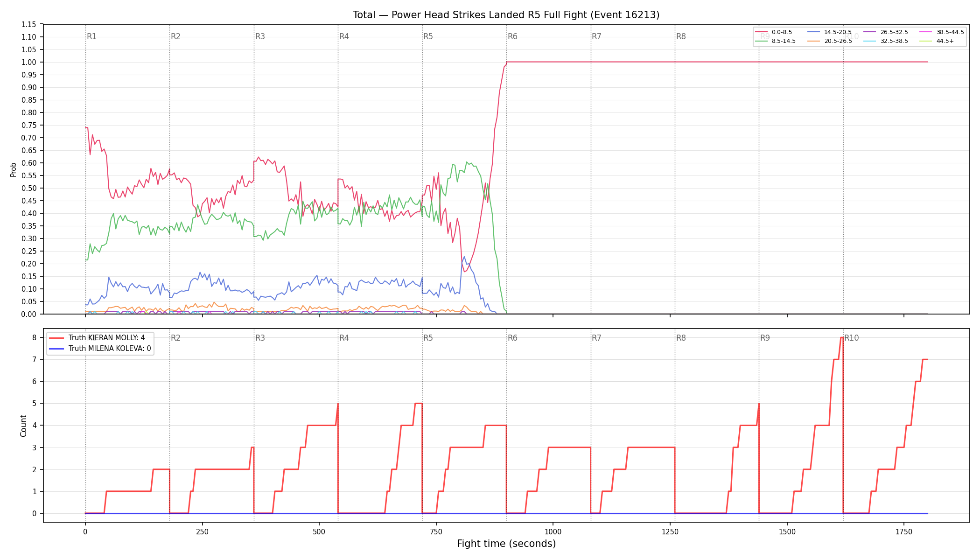Click the 250 tick on the time axis

click(202, 531)
